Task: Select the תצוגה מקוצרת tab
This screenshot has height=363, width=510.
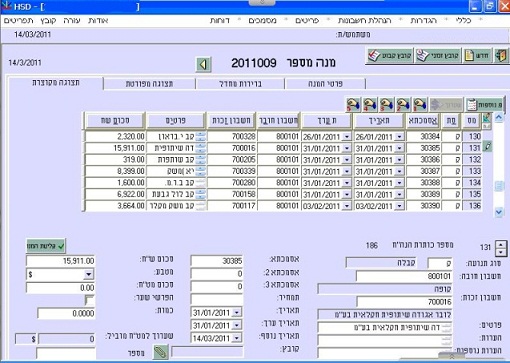Action: (56, 83)
